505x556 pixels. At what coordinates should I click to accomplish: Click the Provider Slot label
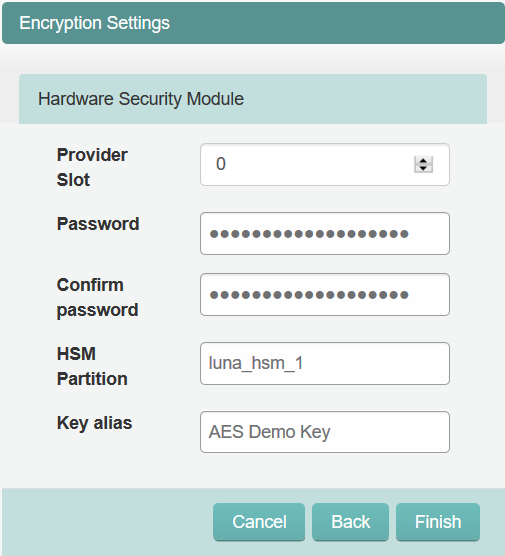coord(92,167)
